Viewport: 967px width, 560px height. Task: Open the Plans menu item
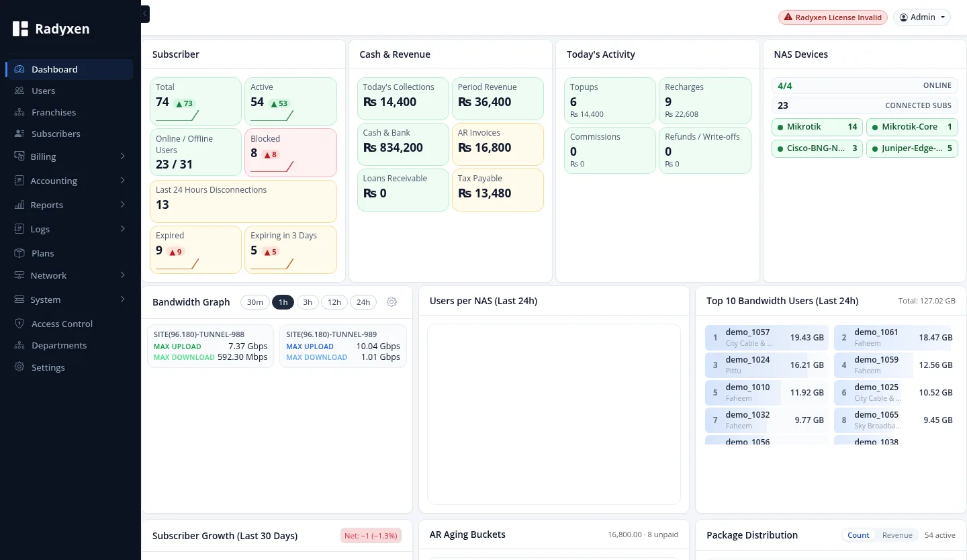point(70,253)
